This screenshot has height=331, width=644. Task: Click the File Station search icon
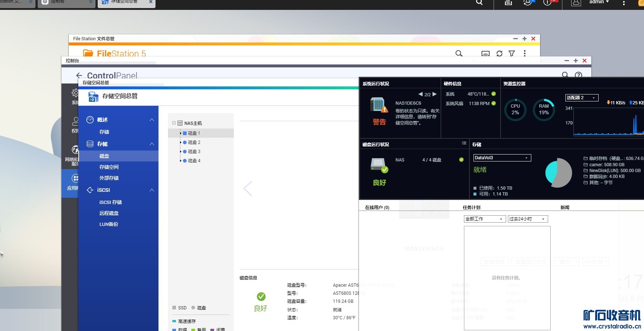[458, 53]
